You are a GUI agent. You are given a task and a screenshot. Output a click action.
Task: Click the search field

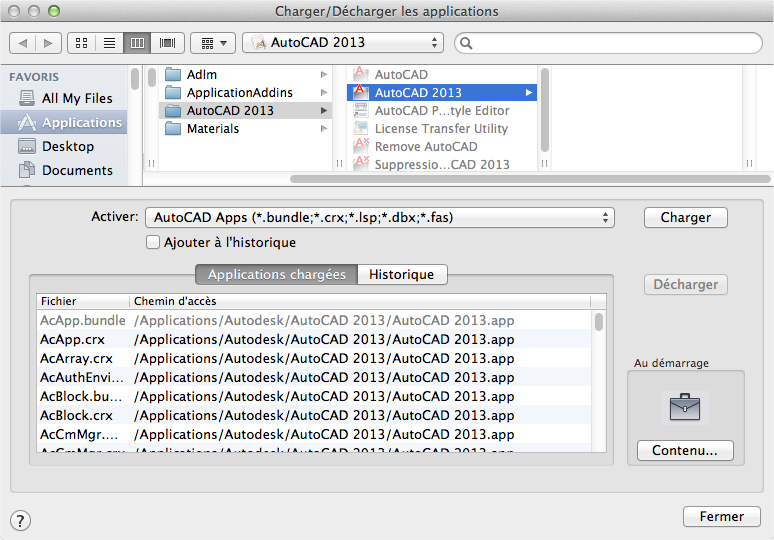[x=608, y=43]
